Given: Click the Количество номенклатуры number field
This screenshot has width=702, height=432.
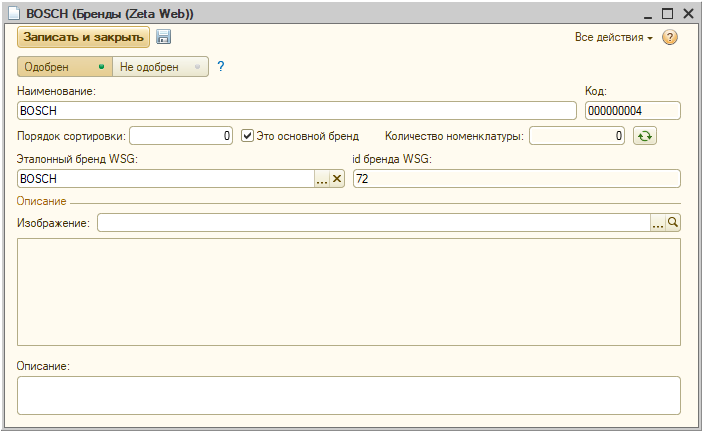Looking at the screenshot, I should (x=577, y=136).
